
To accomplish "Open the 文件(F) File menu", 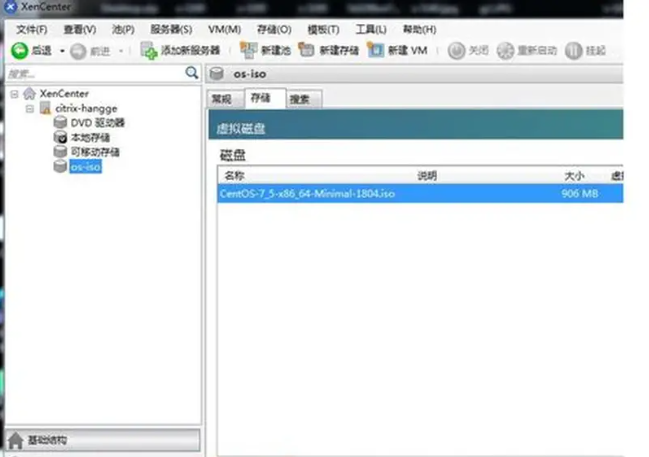I will (x=31, y=29).
